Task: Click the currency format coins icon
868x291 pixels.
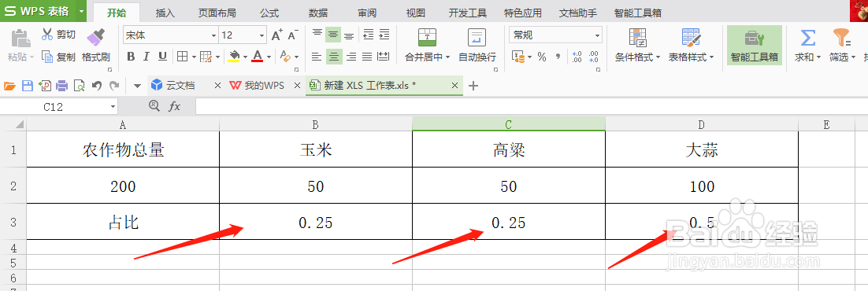Action: [517, 57]
